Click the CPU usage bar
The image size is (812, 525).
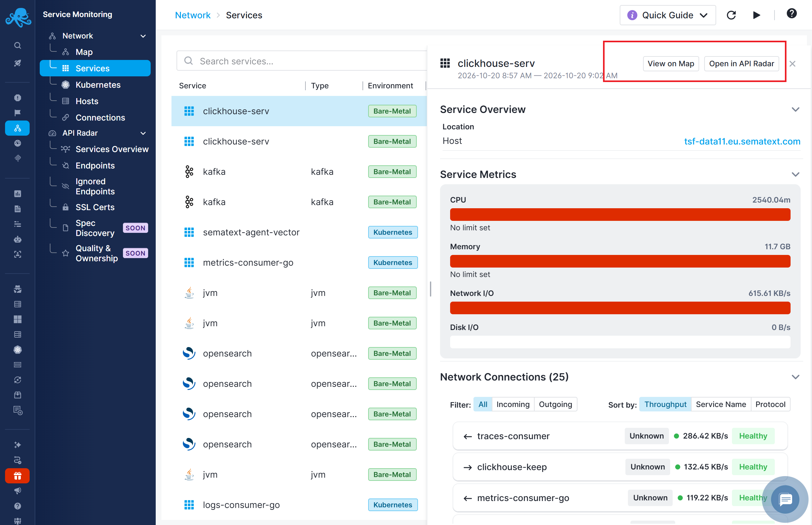click(x=620, y=215)
